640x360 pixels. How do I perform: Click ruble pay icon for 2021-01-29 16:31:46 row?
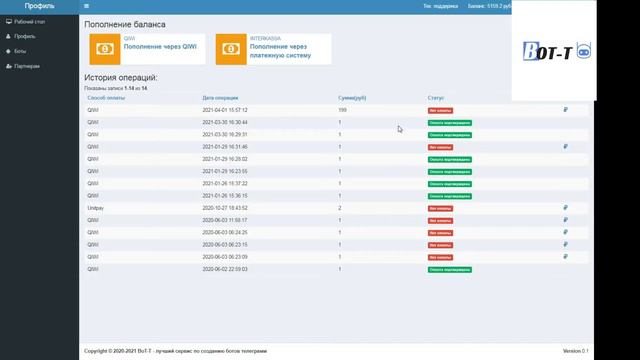click(565, 147)
